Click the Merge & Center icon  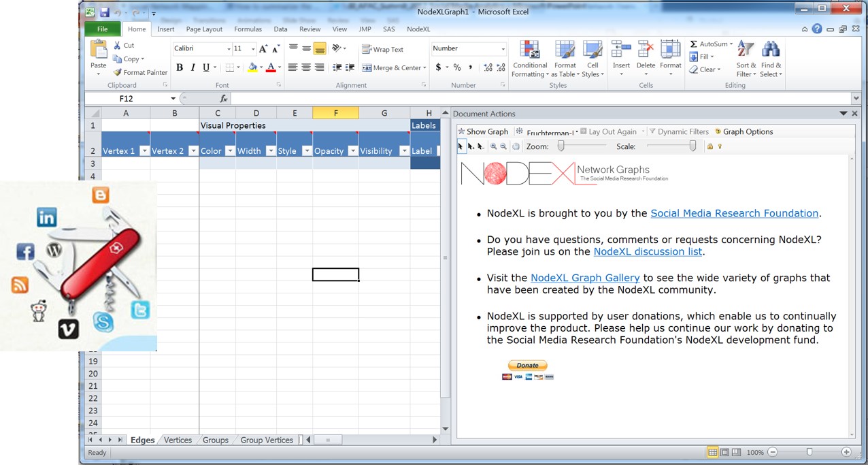[x=367, y=68]
